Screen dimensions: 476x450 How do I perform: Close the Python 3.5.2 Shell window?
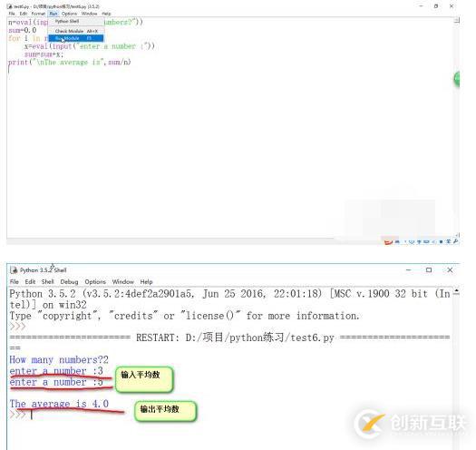point(450,269)
